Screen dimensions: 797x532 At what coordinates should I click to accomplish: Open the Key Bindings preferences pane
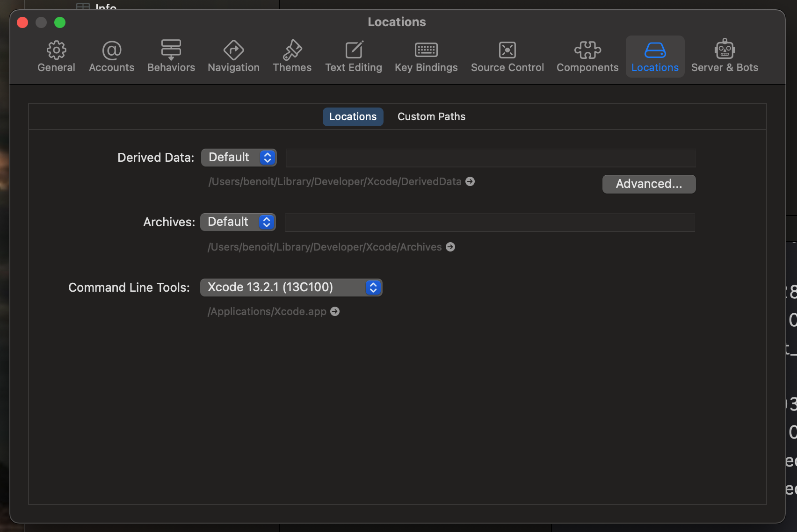(426, 56)
